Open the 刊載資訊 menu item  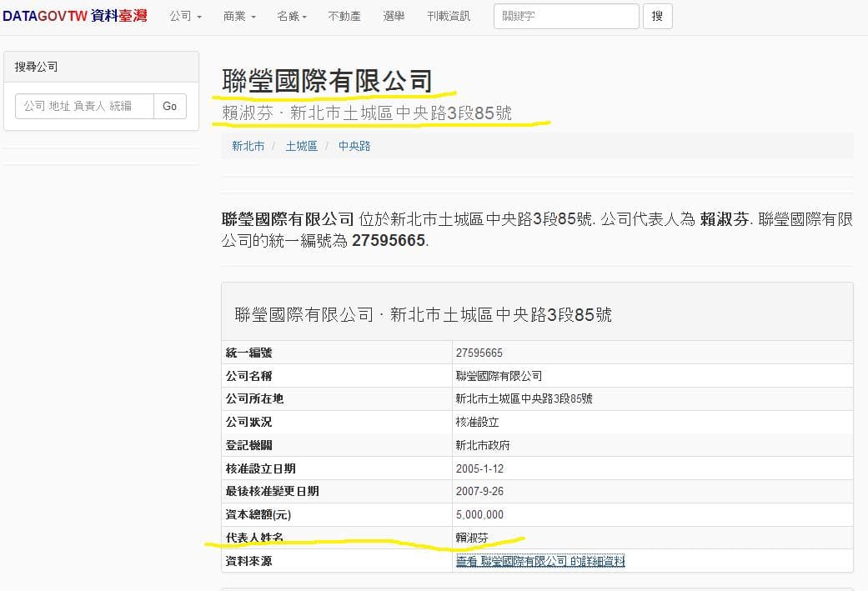point(449,17)
